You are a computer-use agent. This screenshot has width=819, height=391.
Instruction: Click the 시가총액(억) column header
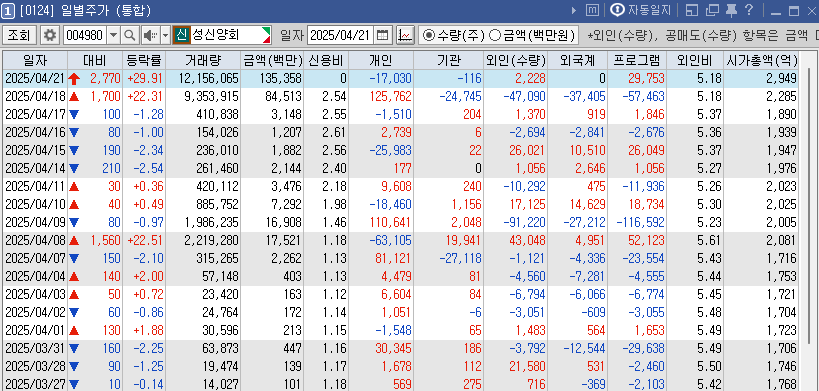click(x=762, y=61)
